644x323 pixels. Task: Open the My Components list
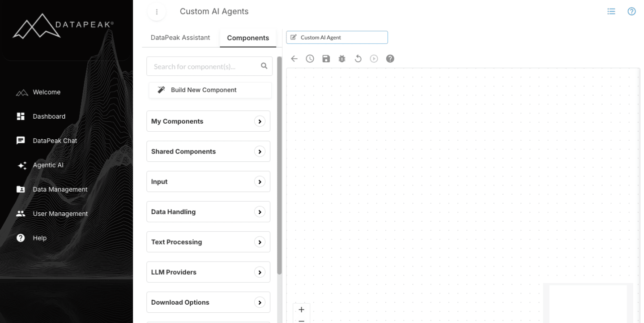208,121
